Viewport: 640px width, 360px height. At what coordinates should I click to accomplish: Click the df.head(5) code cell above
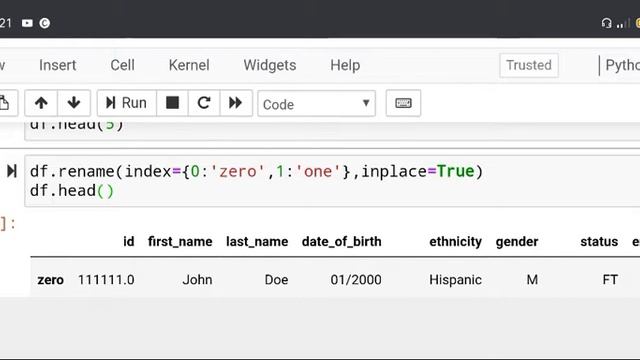tap(332, 131)
